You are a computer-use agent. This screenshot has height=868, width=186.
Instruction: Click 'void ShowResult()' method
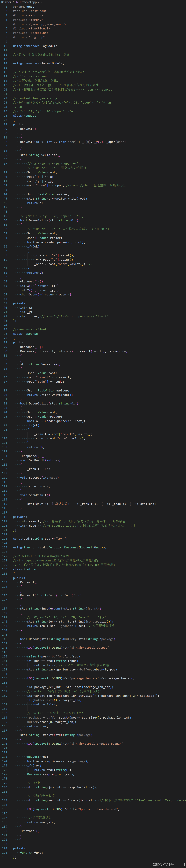[x=35, y=495]
